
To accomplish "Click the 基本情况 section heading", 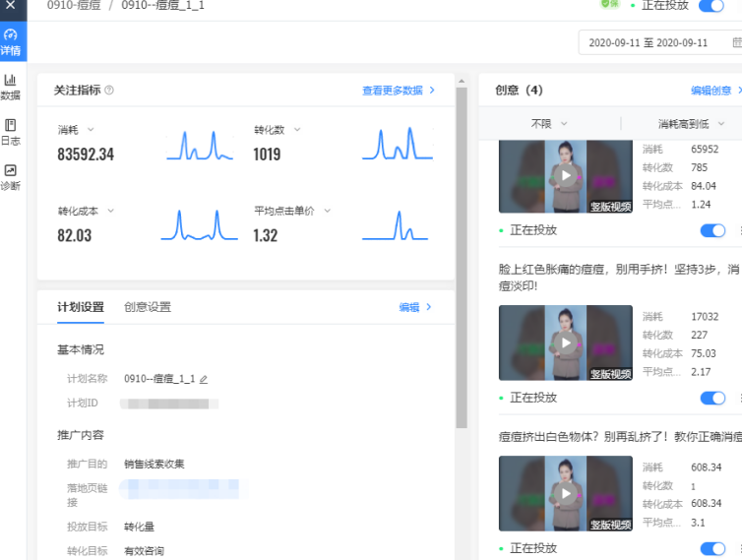I will (81, 349).
